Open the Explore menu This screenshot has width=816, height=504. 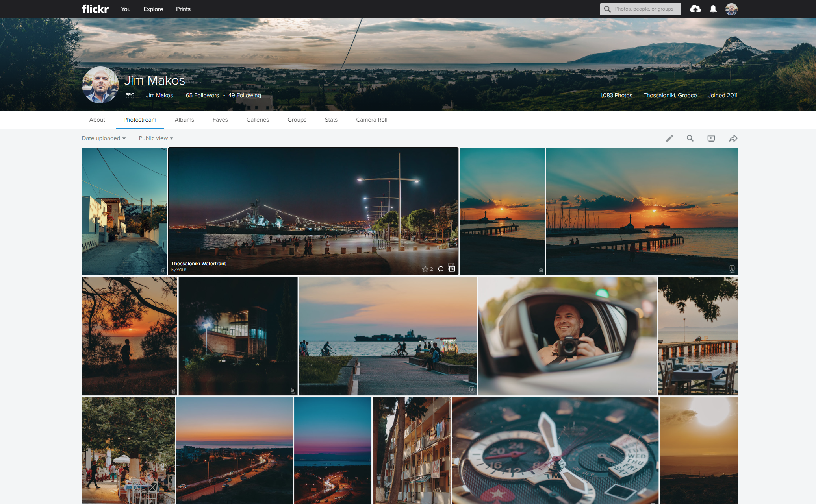point(153,9)
